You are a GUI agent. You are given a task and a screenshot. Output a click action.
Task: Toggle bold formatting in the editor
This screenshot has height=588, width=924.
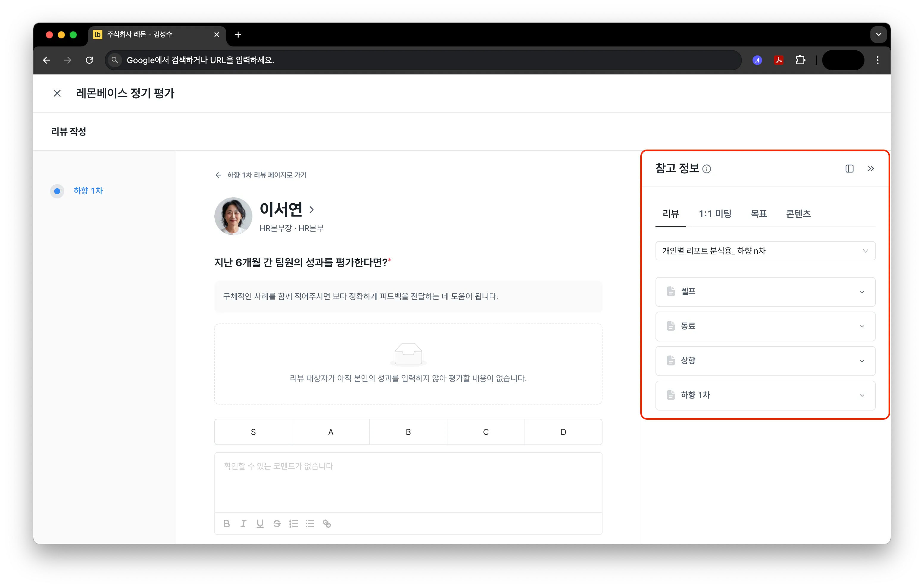point(227,524)
